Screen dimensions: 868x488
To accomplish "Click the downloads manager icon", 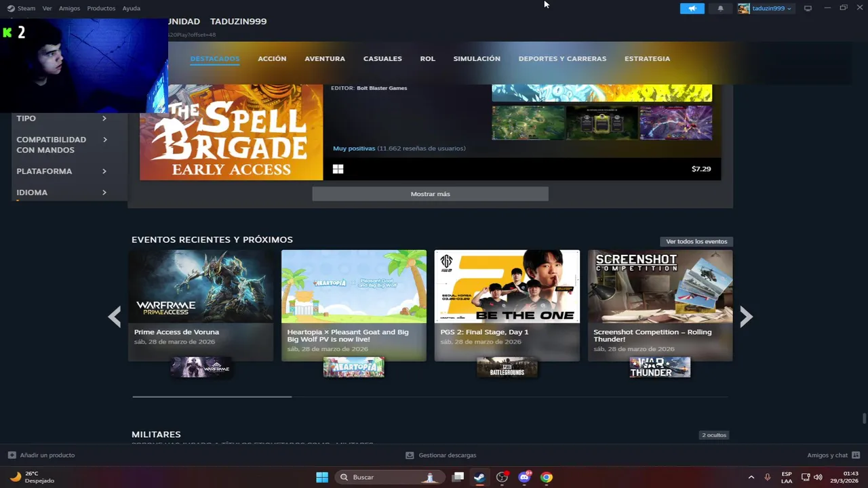I will 410,455.
